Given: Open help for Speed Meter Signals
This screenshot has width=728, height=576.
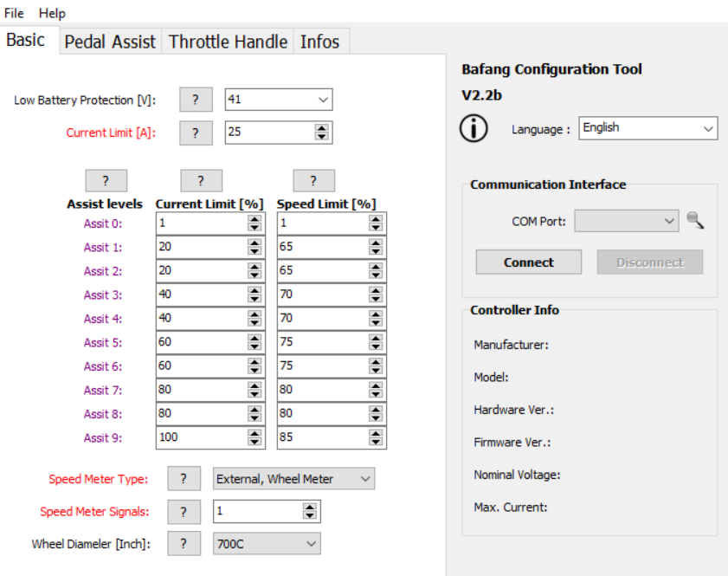Looking at the screenshot, I should pos(184,511).
